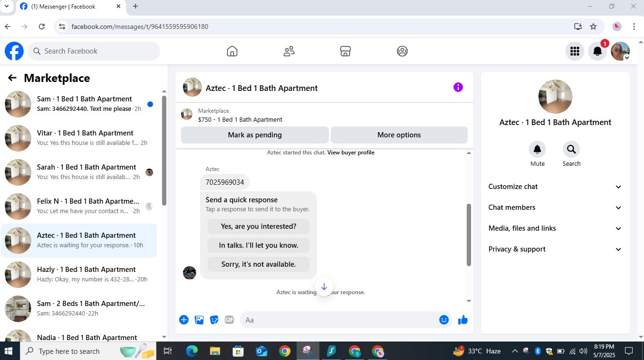644x360 pixels.
Task: Open the Marketplace storefront icon
Action: [x=345, y=51]
